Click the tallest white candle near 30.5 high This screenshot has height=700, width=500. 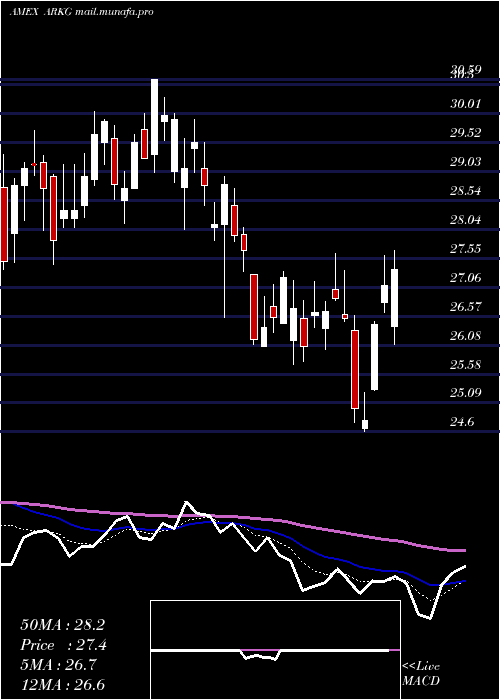(154, 117)
